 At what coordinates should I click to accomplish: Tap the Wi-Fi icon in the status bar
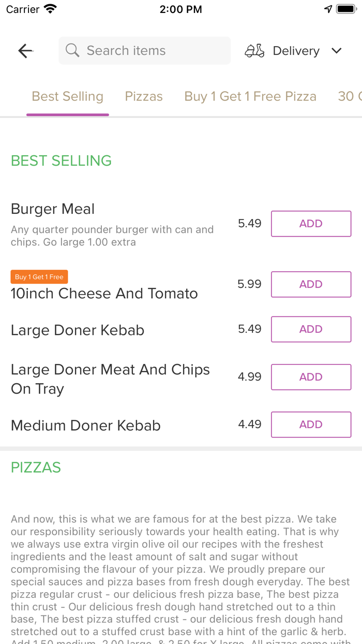49,8
